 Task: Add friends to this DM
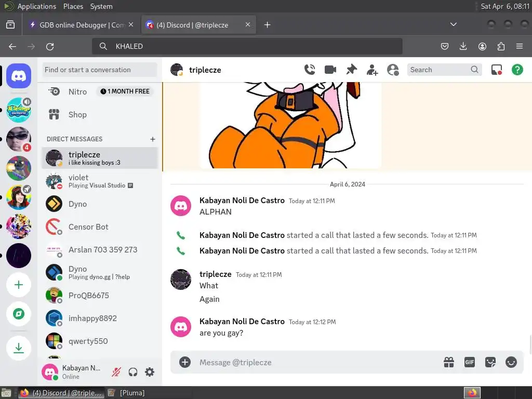tap(372, 70)
